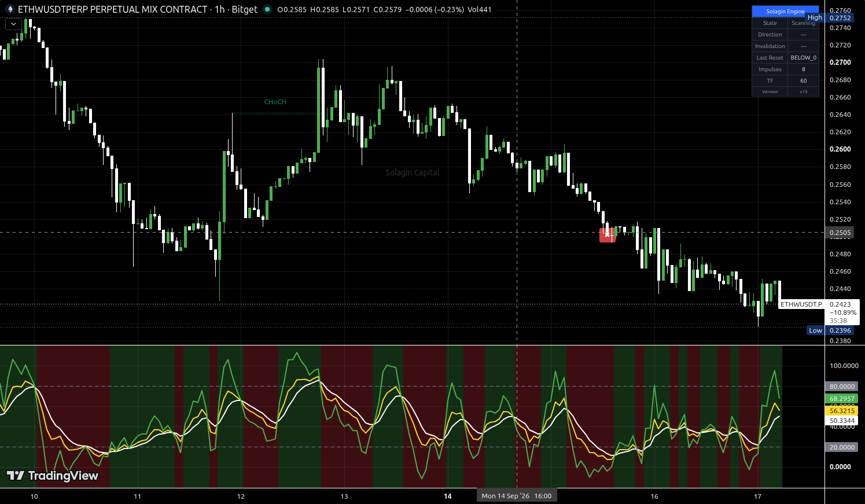The image size is (865, 504).
Task: Click the State cell in Solagin table
Action: 770,23
